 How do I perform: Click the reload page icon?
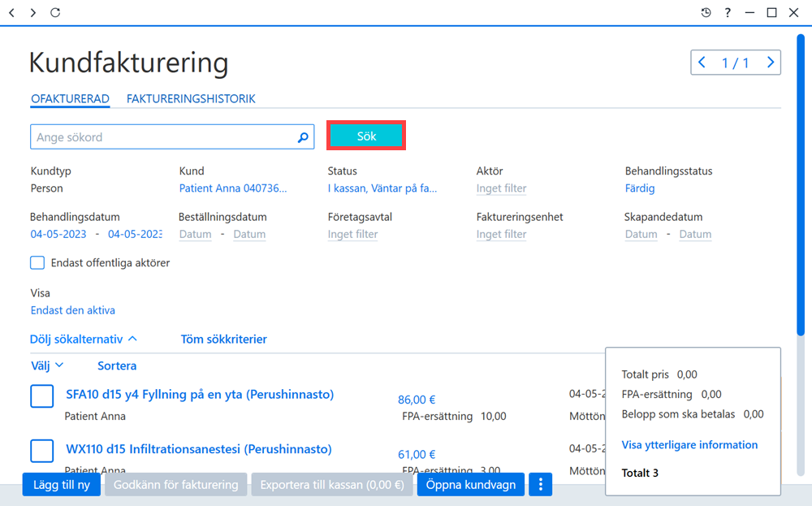tap(55, 12)
